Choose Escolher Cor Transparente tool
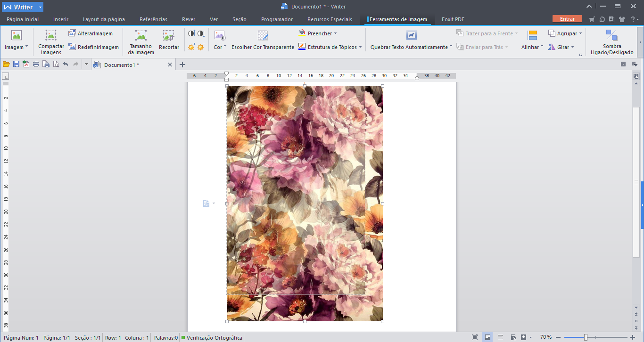This screenshot has height=342, width=644. [x=263, y=41]
